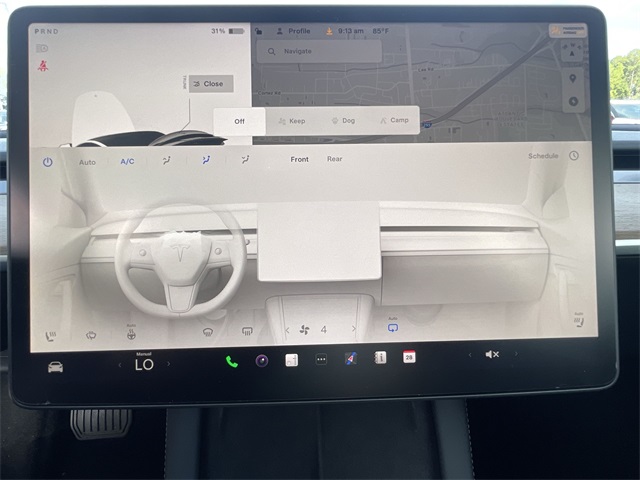Set climate mode to Off
The height and width of the screenshot is (480, 640).
tap(240, 121)
